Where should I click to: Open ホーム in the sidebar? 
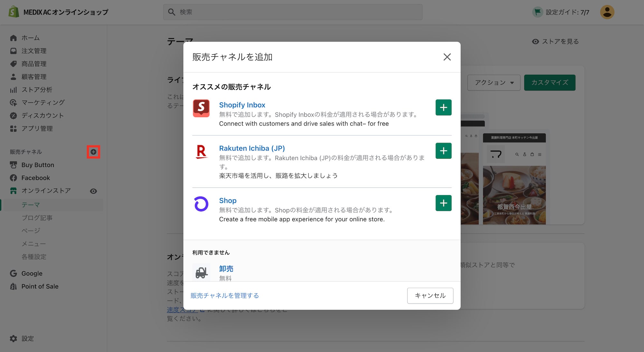(31, 38)
